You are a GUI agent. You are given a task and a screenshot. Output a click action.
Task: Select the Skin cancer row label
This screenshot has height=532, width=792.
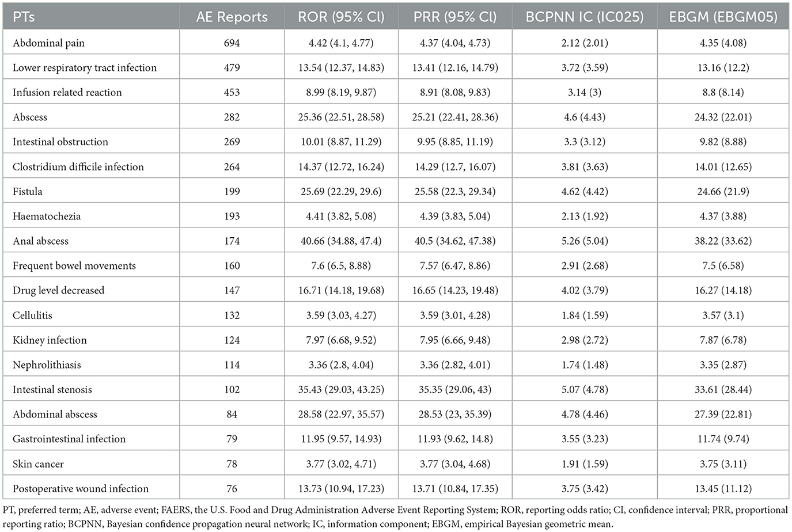pos(38,463)
